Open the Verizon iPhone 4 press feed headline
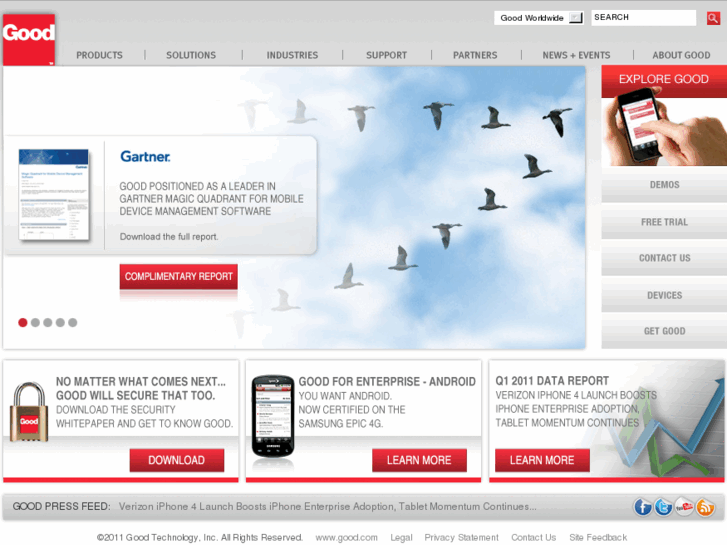Image resolution: width=727 pixels, height=545 pixels. [x=327, y=507]
